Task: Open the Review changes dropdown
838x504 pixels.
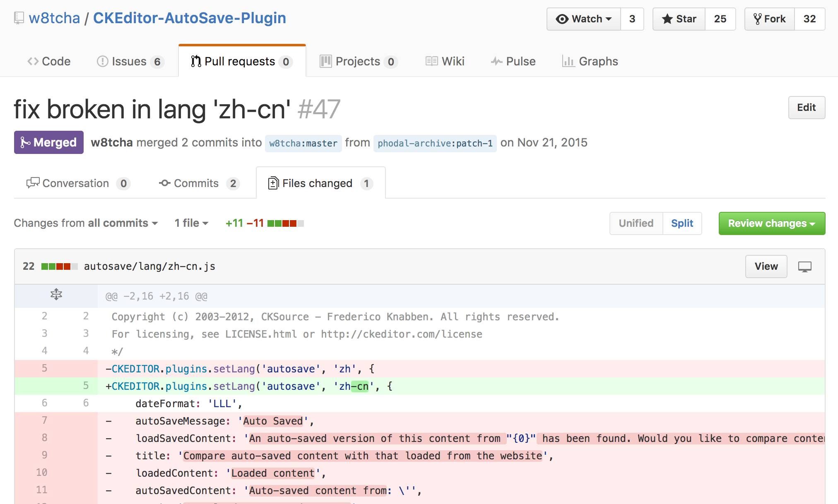Action: (x=771, y=223)
